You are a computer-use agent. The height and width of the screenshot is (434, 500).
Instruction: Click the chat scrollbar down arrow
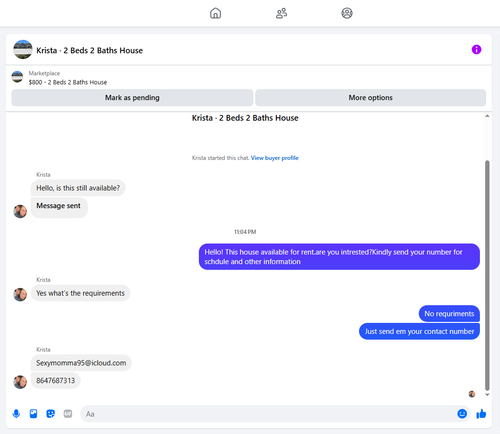click(487, 395)
